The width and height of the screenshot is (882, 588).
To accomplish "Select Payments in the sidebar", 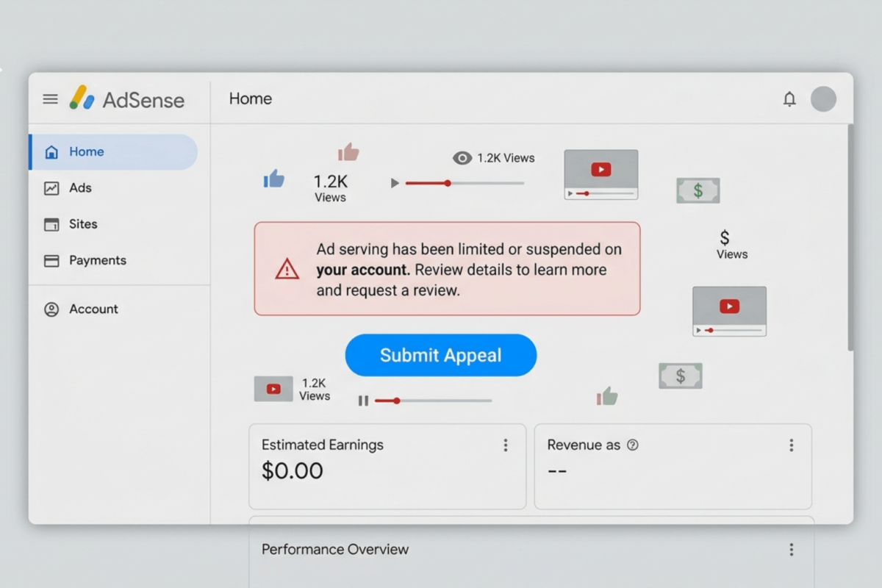I will click(x=96, y=260).
